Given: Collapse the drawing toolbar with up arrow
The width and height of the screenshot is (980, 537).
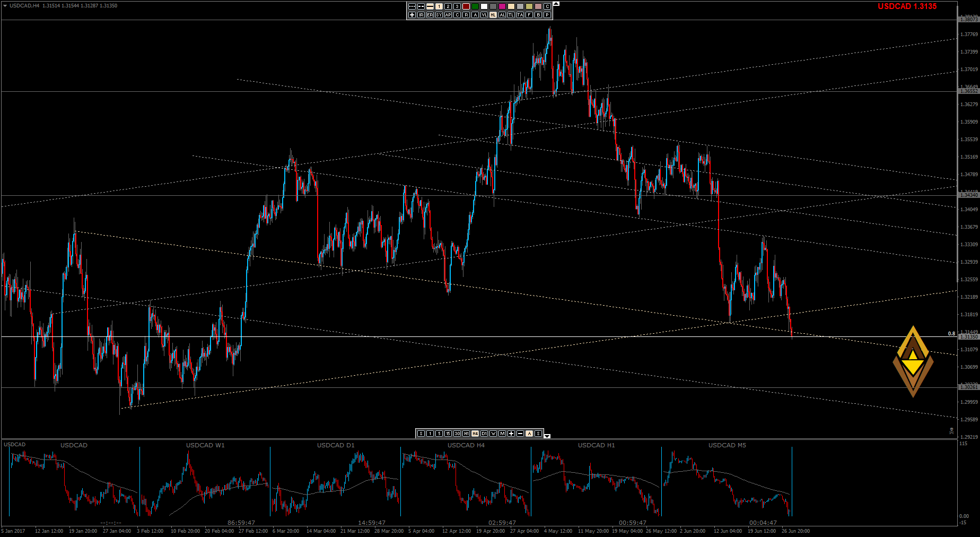Looking at the screenshot, I should [x=556, y=4].
